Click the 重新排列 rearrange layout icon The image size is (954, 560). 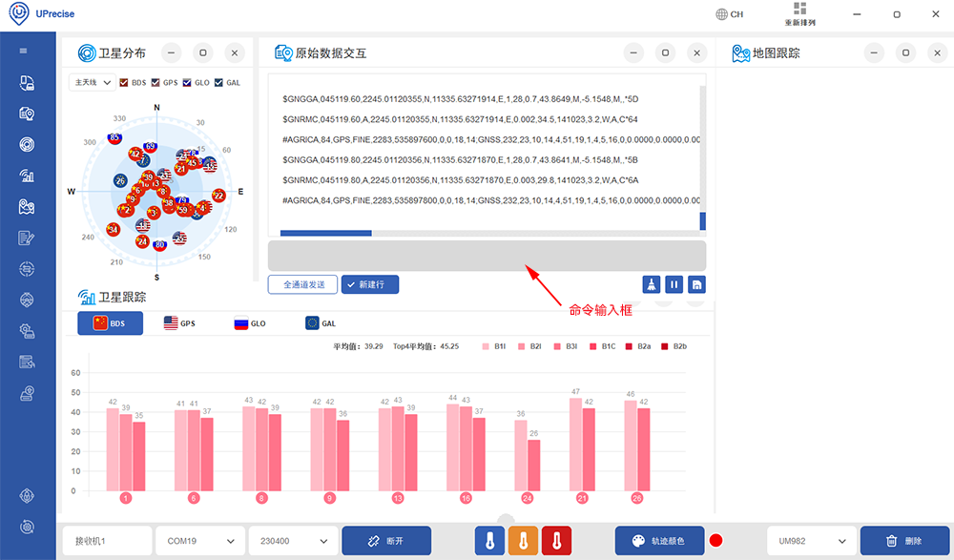pos(799,14)
